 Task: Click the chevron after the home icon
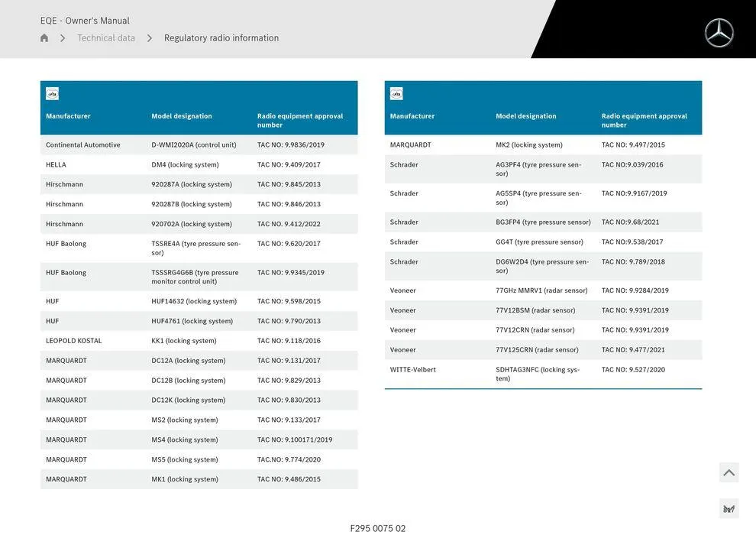point(63,38)
